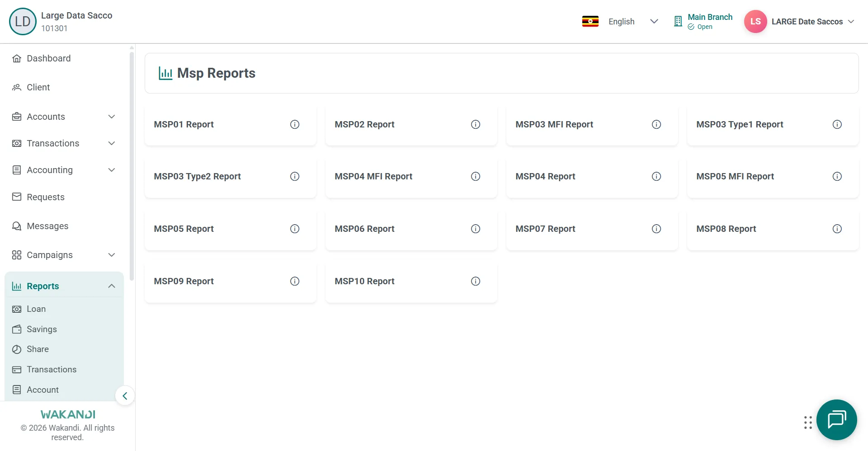Image resolution: width=868 pixels, height=451 pixels.
Task: Click the info icon on MSP03 MFI Report
Action: (x=656, y=124)
